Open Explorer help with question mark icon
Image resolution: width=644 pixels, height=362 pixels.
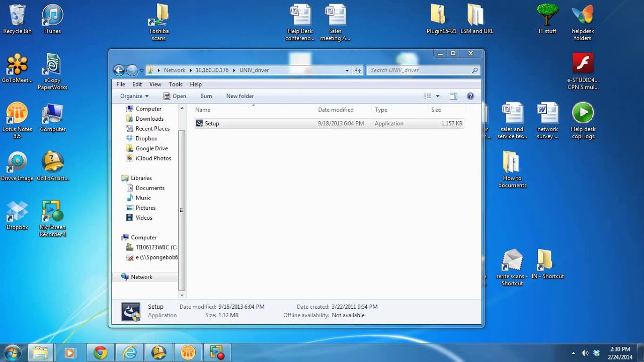(x=470, y=96)
